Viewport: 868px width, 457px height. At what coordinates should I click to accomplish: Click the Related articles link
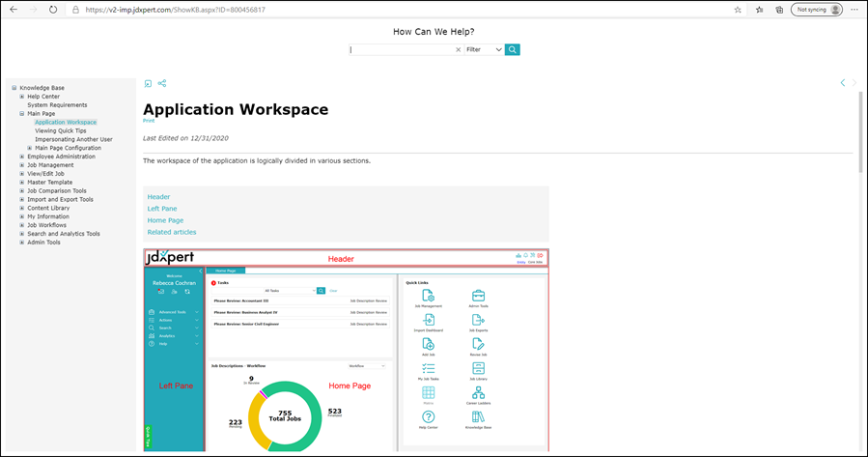click(x=172, y=232)
